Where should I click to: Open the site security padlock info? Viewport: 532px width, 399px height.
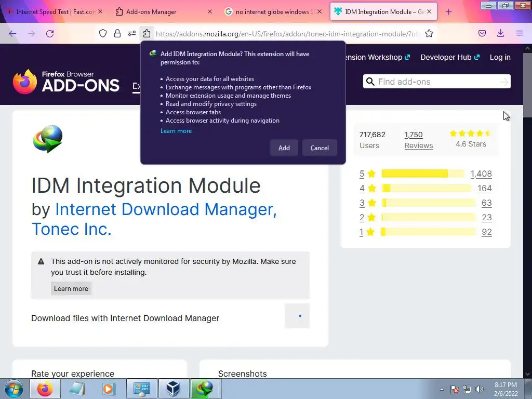coord(117,33)
